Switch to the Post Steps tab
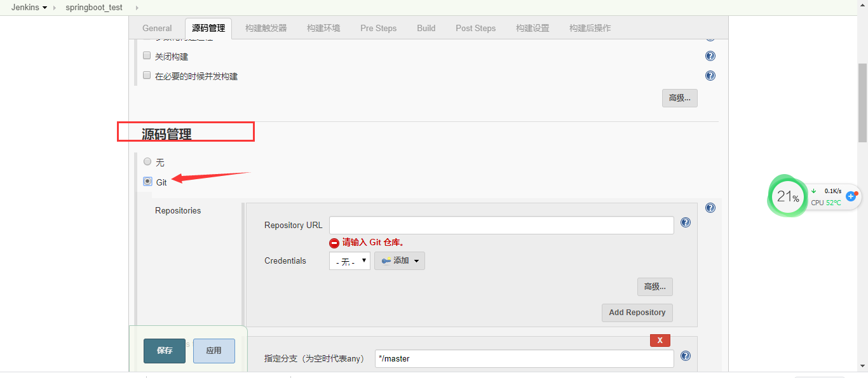868x378 pixels. (x=476, y=28)
